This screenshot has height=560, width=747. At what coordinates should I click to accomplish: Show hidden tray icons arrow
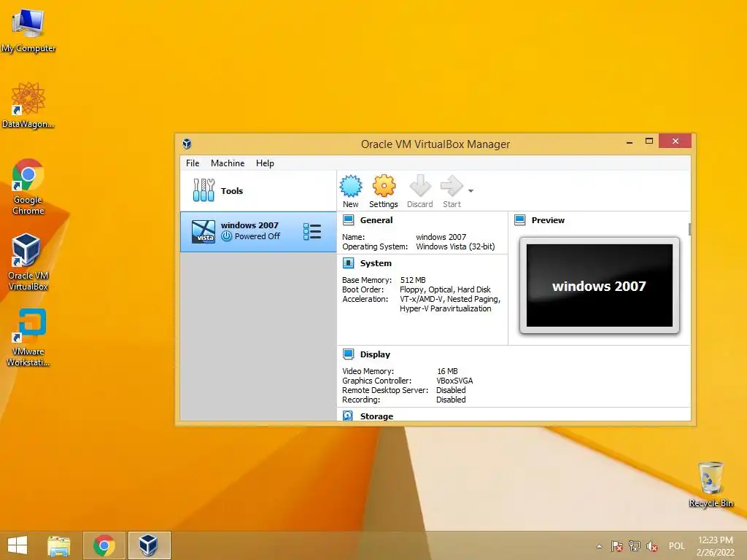coord(600,546)
